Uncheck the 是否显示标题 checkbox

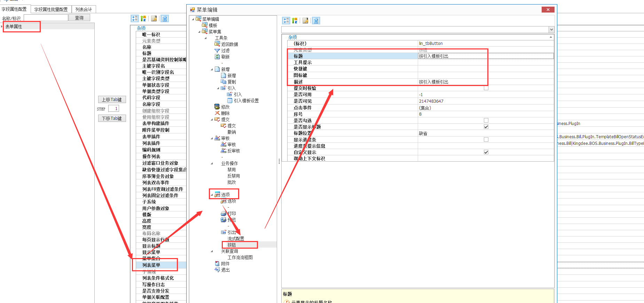click(486, 127)
